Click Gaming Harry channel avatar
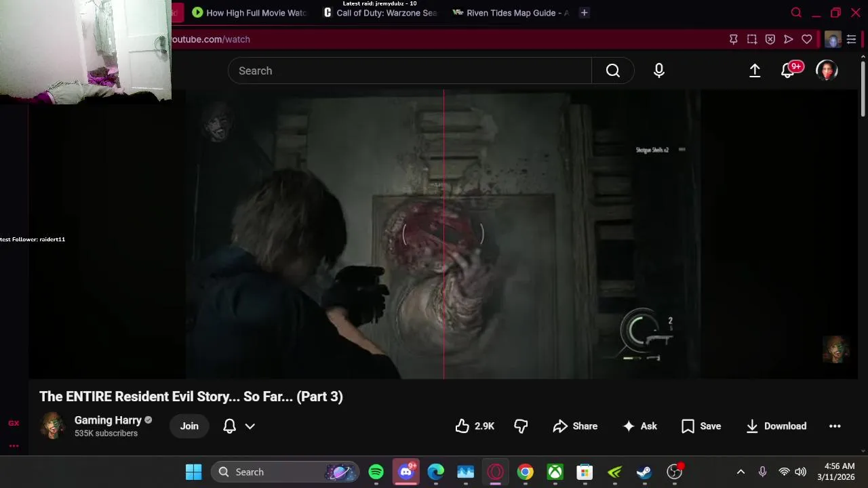Screen dimensions: 868x488 click(52, 426)
